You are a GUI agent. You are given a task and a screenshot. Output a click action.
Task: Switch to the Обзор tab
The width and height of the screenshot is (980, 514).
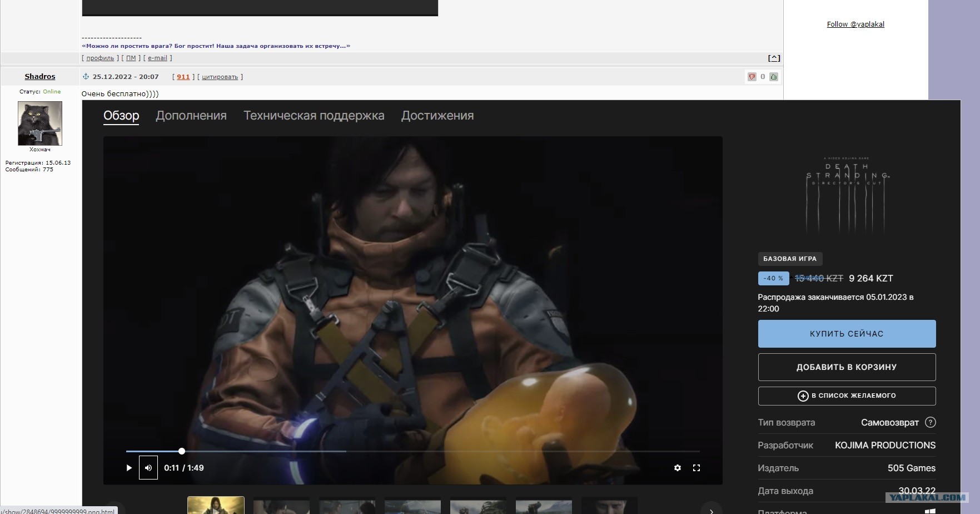(x=121, y=116)
